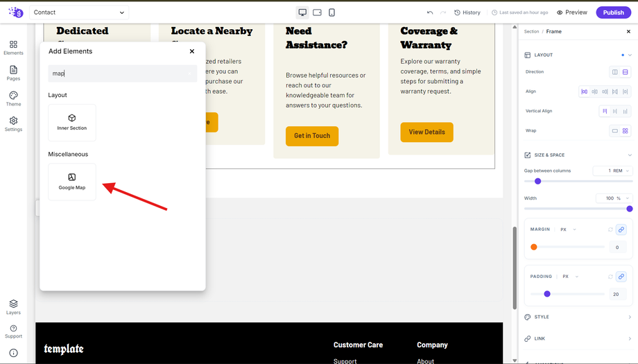
Task: Click the View Details button
Action: point(426,132)
